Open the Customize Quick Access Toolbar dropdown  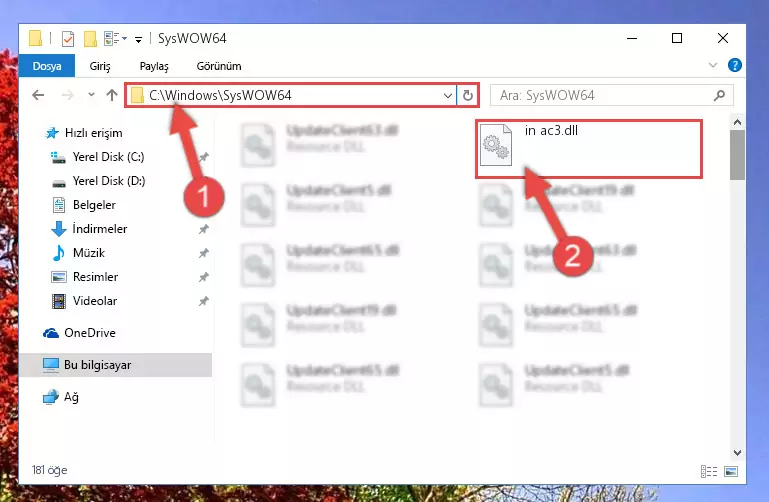(x=139, y=39)
